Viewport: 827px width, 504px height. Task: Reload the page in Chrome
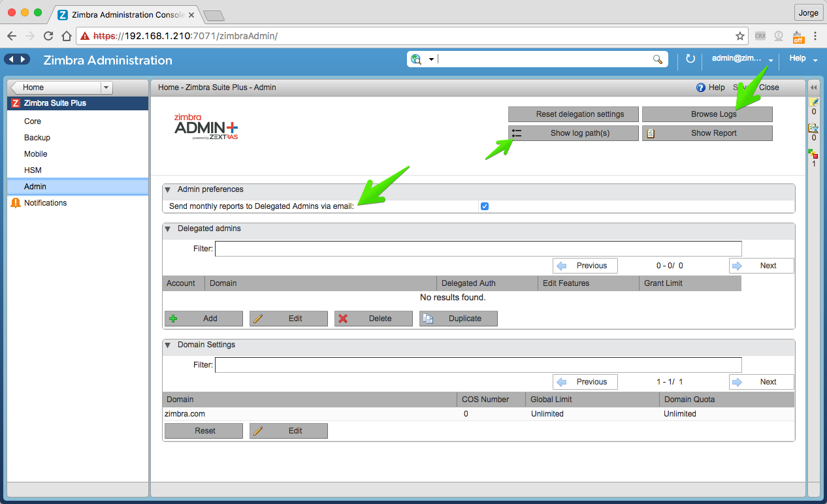click(48, 36)
